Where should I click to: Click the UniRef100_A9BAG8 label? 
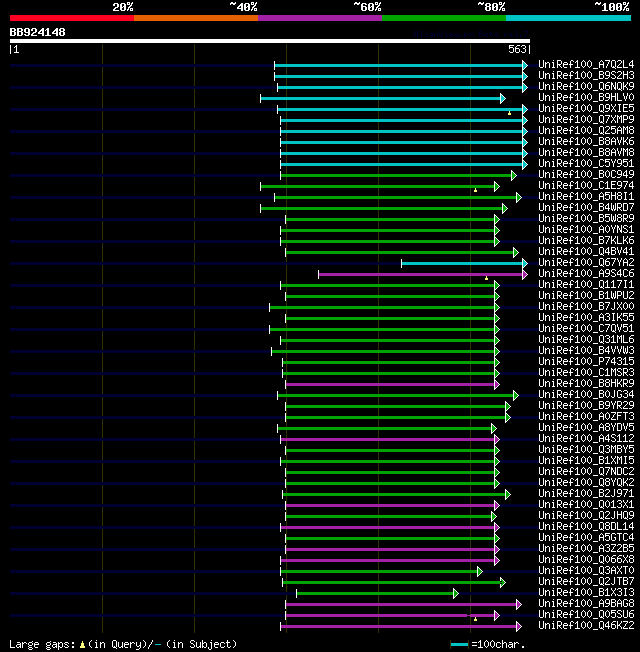coord(586,603)
